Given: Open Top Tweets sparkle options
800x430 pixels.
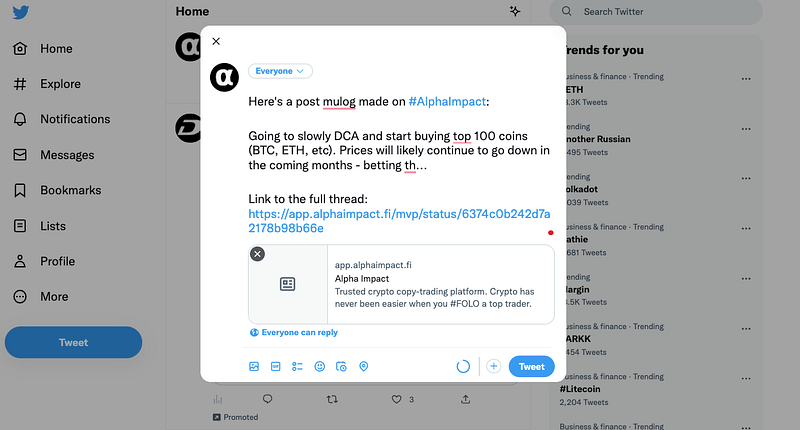Looking at the screenshot, I should point(515,12).
